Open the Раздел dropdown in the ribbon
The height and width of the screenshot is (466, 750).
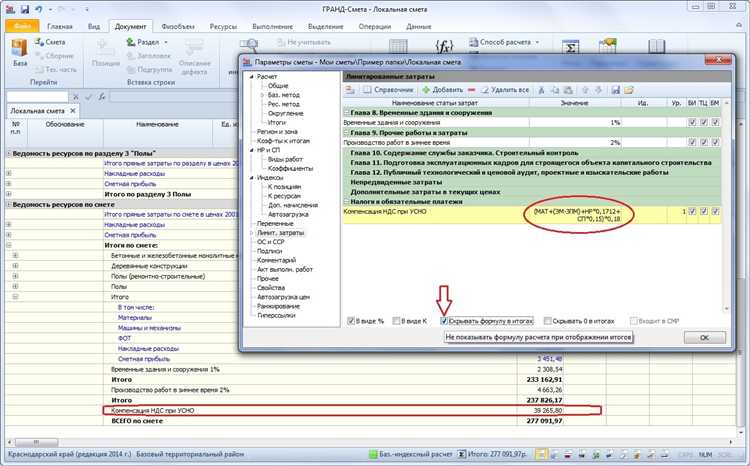coord(152,43)
